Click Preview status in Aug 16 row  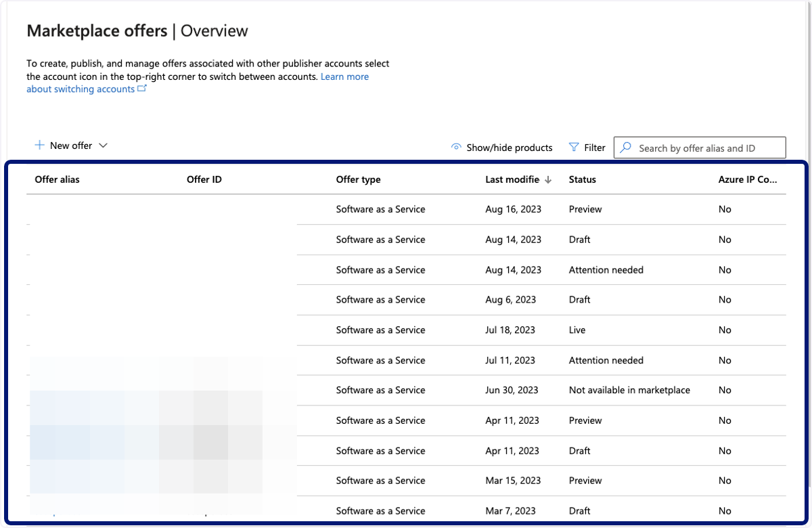tap(585, 209)
